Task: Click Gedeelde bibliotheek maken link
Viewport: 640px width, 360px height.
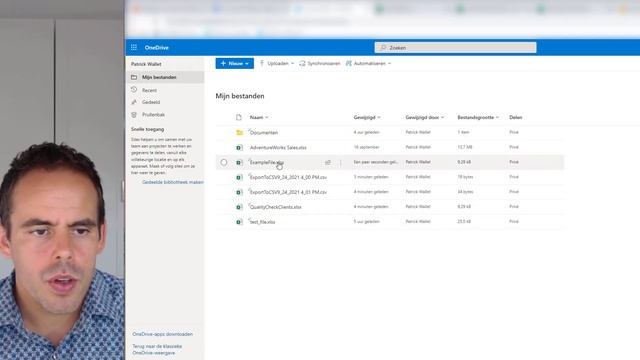Action: click(x=173, y=182)
